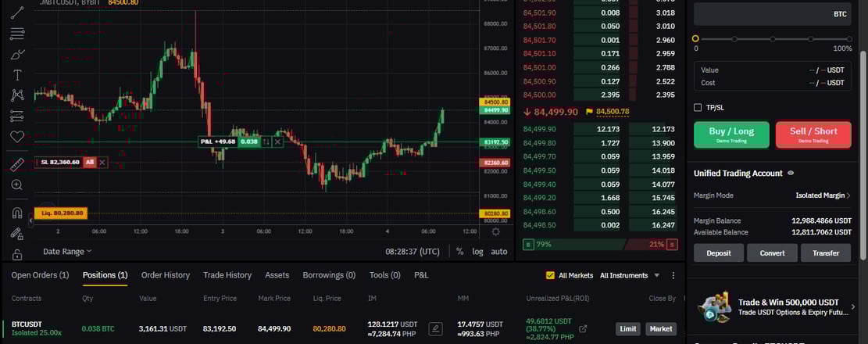Click the reverse position icon on the P&L line
The image size is (868, 344).
(266, 142)
